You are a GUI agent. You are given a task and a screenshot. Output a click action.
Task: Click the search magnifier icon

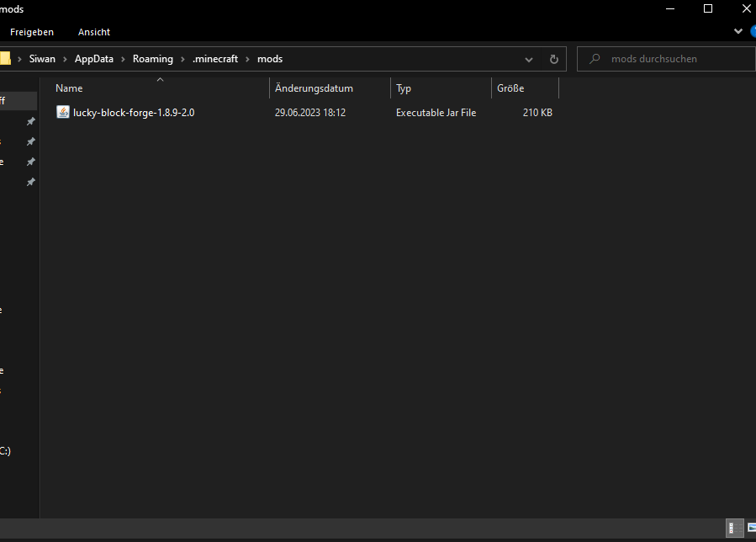pos(595,59)
